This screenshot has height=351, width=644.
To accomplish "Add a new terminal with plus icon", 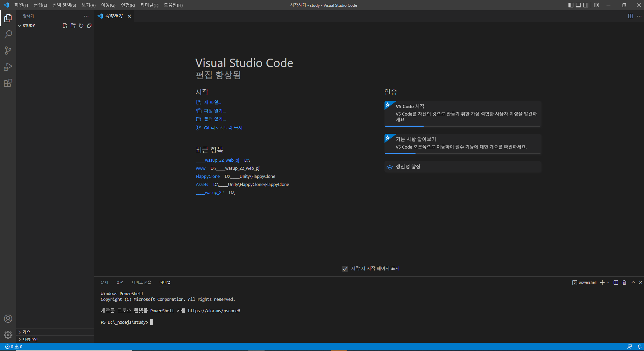I will click(x=602, y=283).
